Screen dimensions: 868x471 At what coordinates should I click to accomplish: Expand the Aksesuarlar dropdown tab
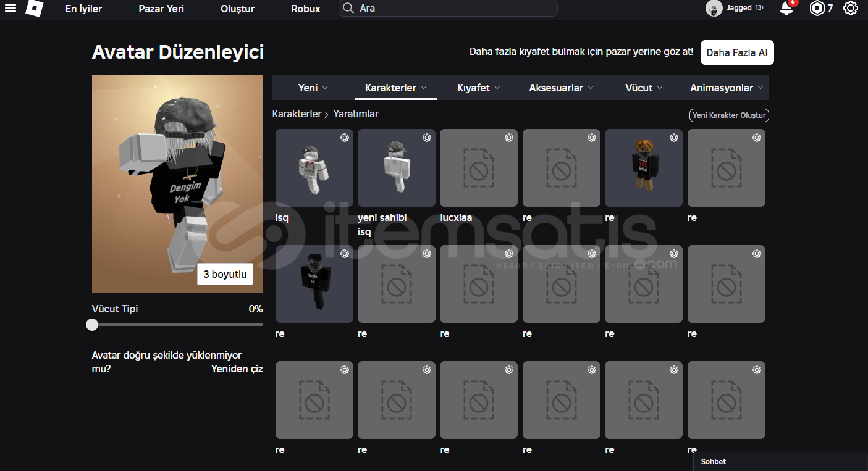[x=561, y=88]
